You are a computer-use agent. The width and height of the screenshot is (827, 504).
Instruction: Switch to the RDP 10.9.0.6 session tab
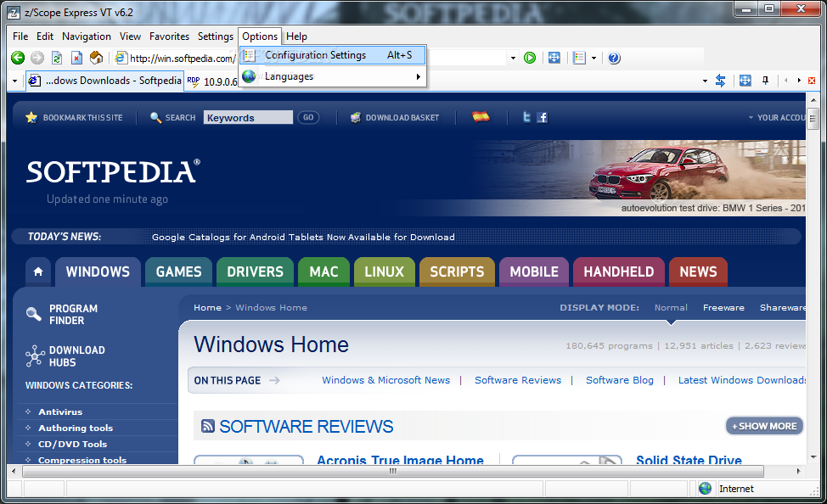(x=212, y=81)
